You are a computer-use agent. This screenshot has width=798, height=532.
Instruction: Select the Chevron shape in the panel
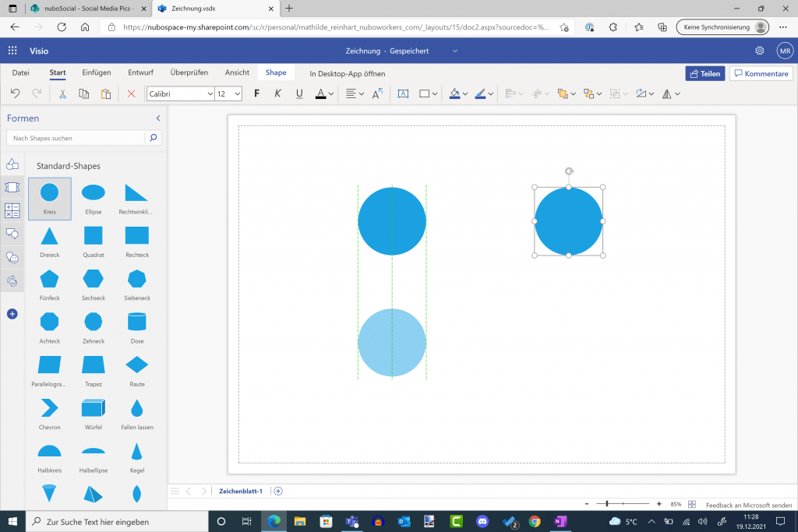pyautogui.click(x=49, y=409)
